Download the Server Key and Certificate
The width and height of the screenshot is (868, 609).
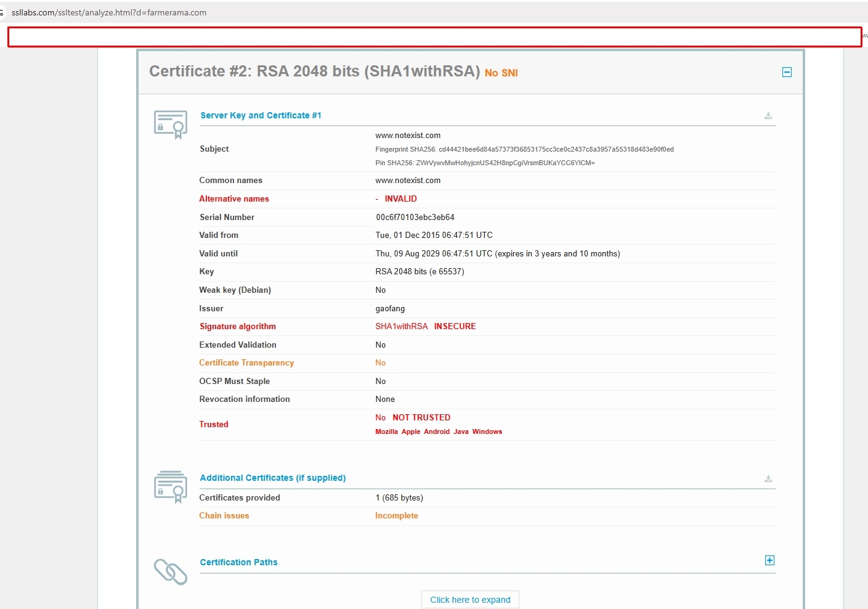768,116
